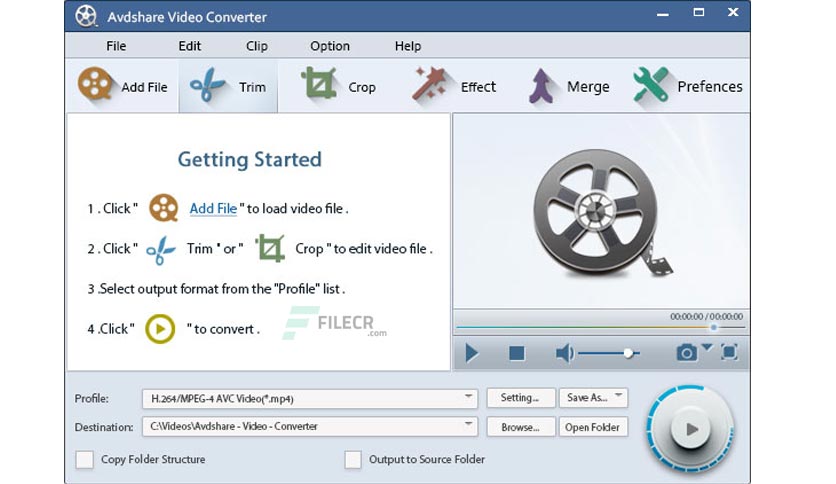This screenshot has height=484, width=836.
Task: Open the File menu
Action: tap(116, 46)
